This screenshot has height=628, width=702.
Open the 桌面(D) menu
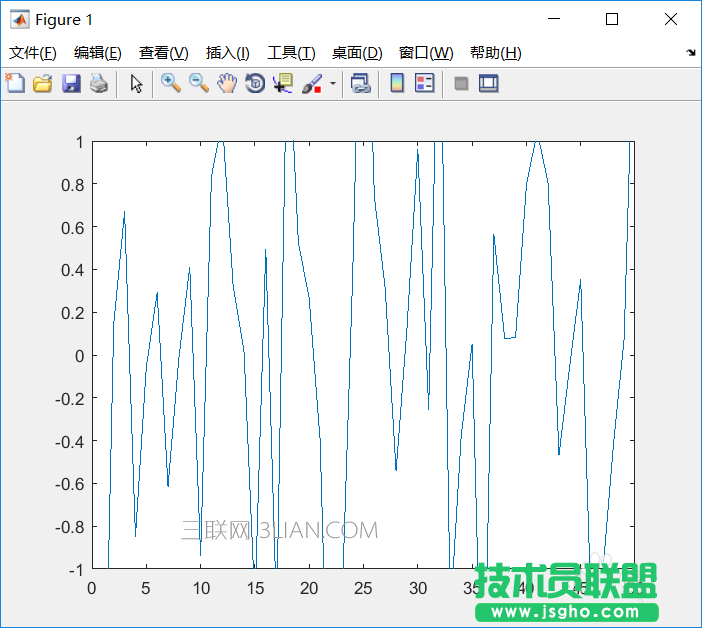(357, 53)
